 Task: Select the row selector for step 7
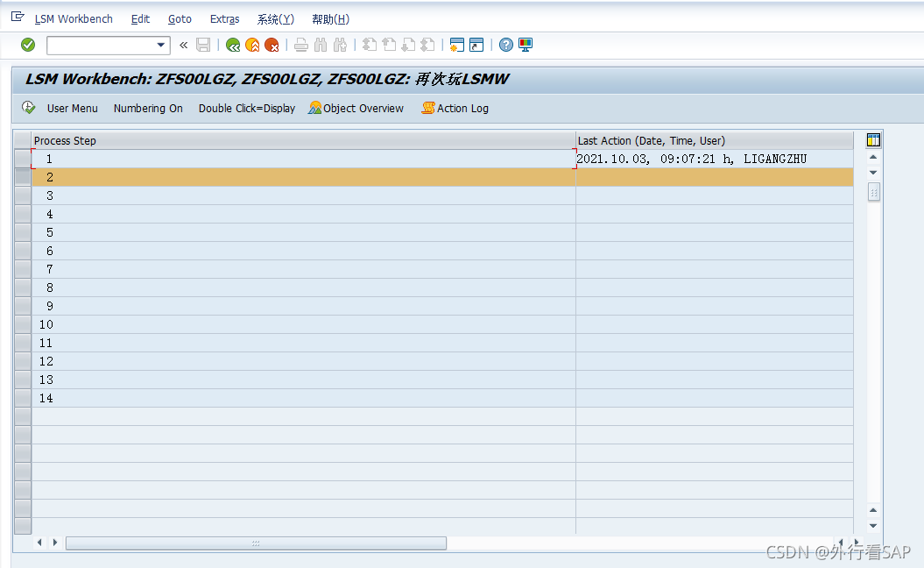click(x=23, y=269)
